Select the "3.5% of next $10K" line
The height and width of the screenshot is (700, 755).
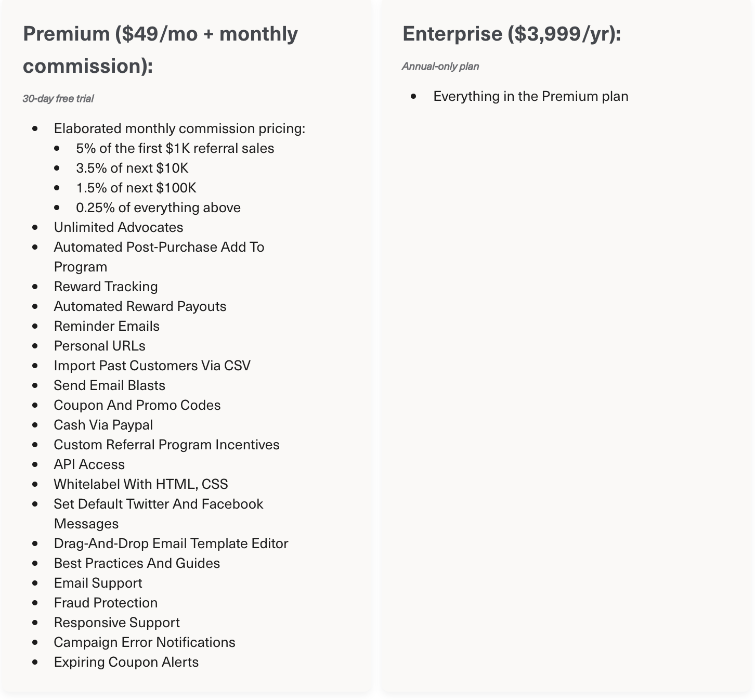[132, 168]
